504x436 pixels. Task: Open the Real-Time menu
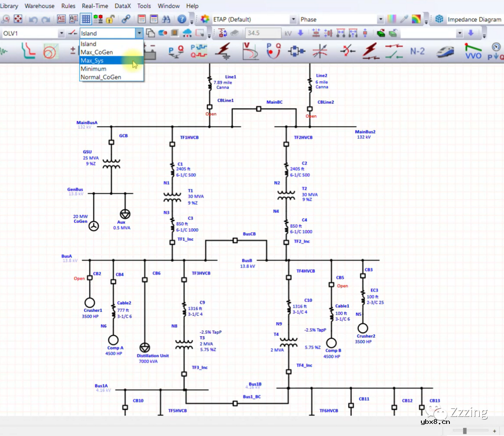95,6
